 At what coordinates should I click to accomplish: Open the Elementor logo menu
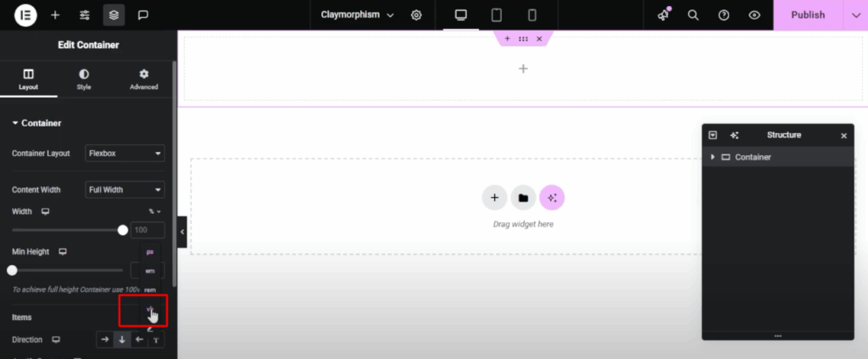[x=25, y=15]
